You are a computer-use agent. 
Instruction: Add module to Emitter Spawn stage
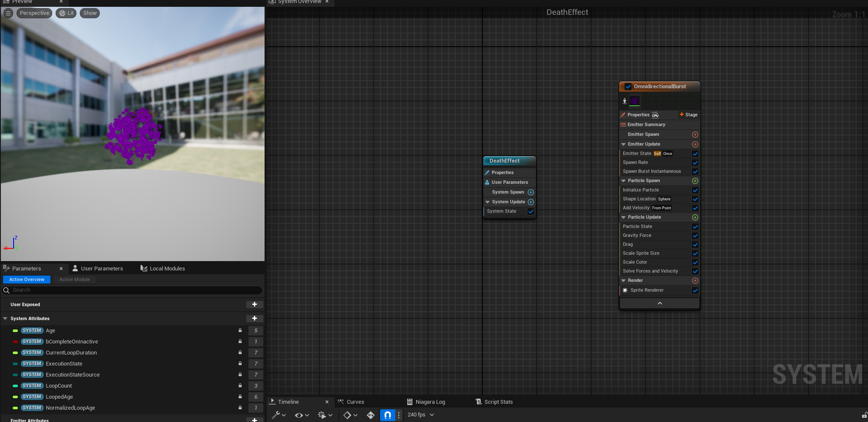pos(695,135)
